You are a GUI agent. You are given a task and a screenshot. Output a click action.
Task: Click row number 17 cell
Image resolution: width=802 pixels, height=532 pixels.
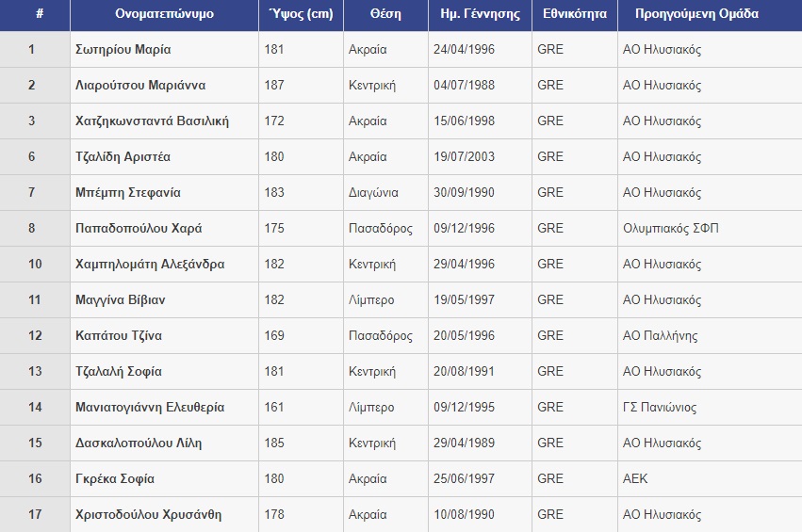tap(35, 515)
